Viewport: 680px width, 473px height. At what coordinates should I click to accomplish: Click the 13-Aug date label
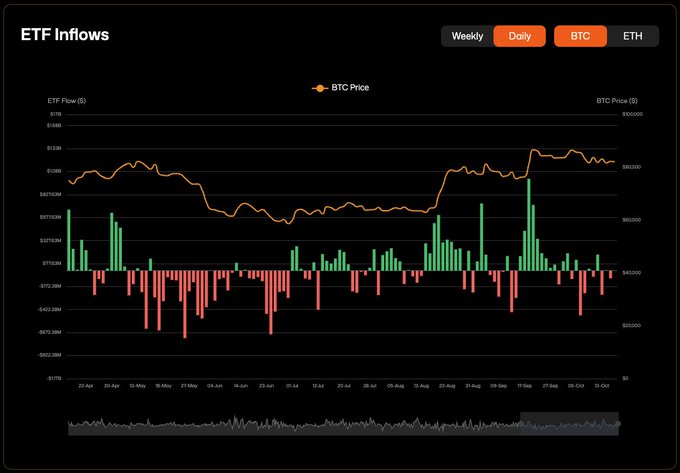421,386
